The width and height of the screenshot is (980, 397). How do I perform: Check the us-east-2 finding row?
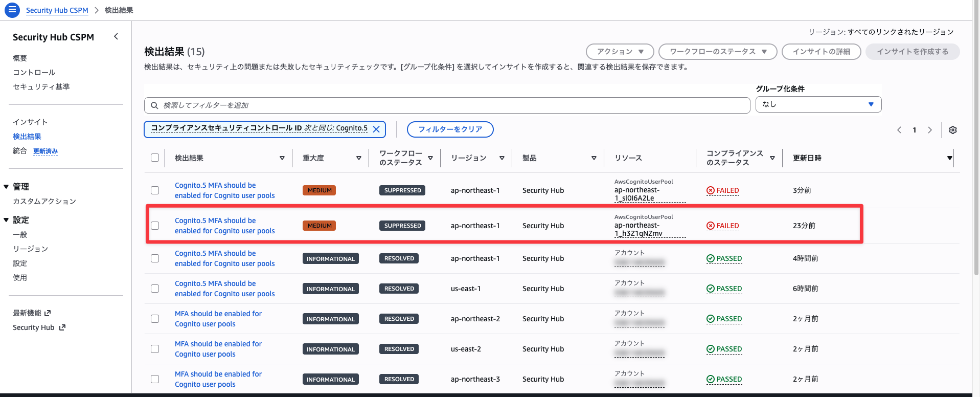tap(155, 349)
